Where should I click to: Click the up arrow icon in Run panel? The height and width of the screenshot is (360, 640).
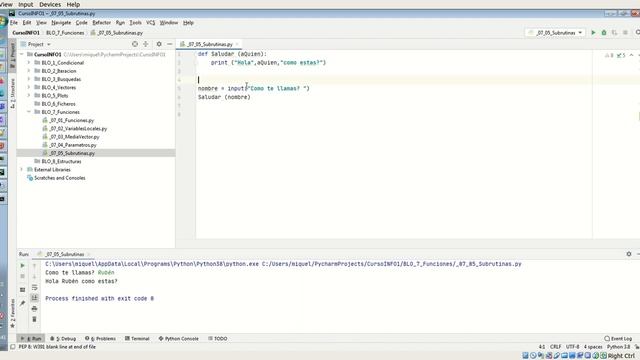coord(34,266)
